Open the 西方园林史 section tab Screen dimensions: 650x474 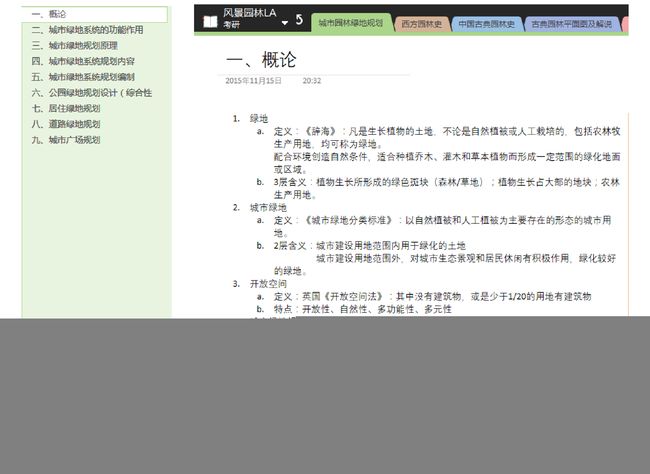pos(422,24)
